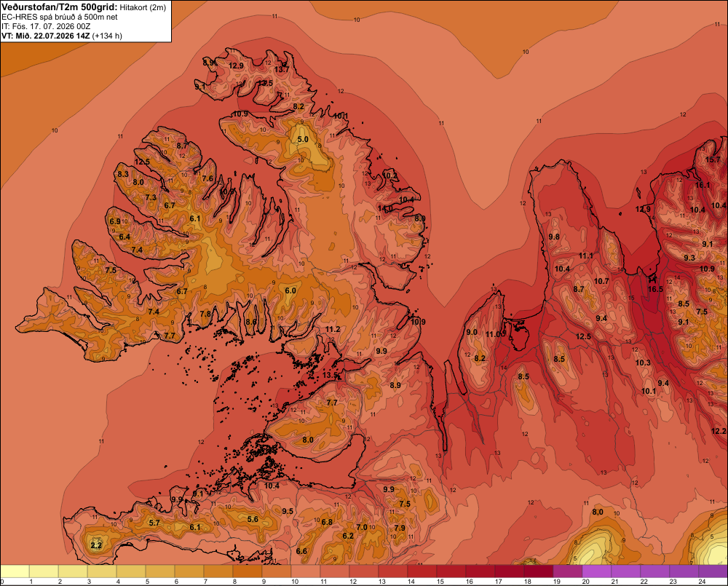Click the 11.2 temperature label
Viewport: 728px width, 586px height.
point(333,329)
